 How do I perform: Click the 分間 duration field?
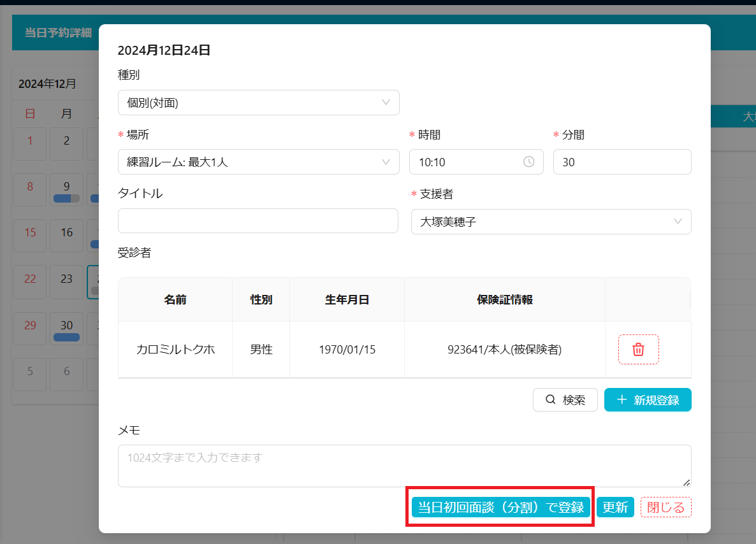pyautogui.click(x=622, y=162)
